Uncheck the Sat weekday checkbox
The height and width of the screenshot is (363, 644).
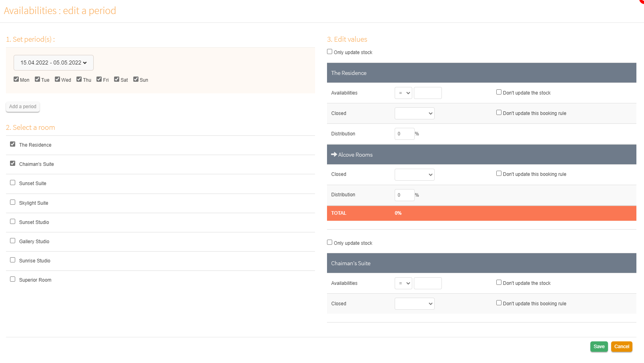tap(117, 79)
